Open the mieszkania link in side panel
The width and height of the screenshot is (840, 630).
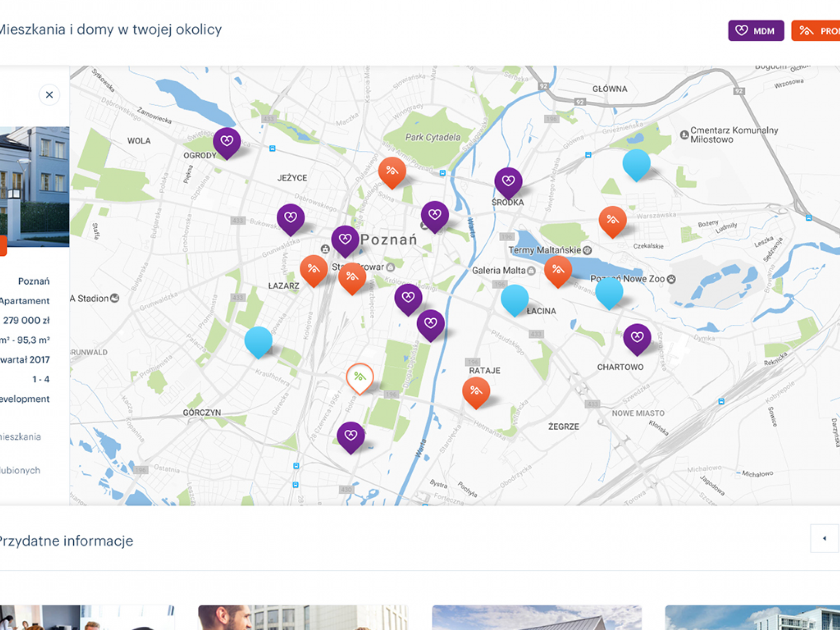tap(20, 437)
